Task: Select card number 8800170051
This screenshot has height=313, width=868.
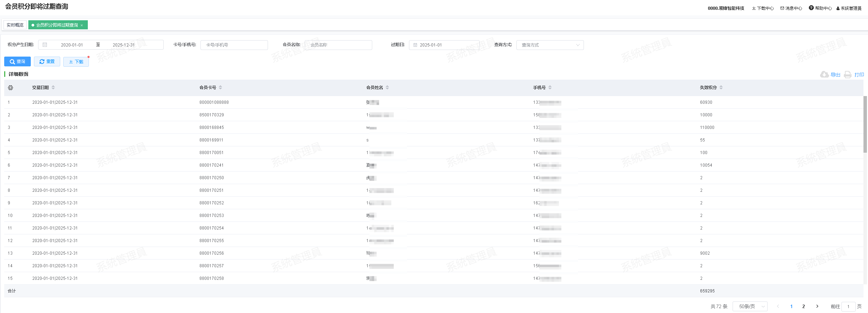Action: [x=212, y=153]
